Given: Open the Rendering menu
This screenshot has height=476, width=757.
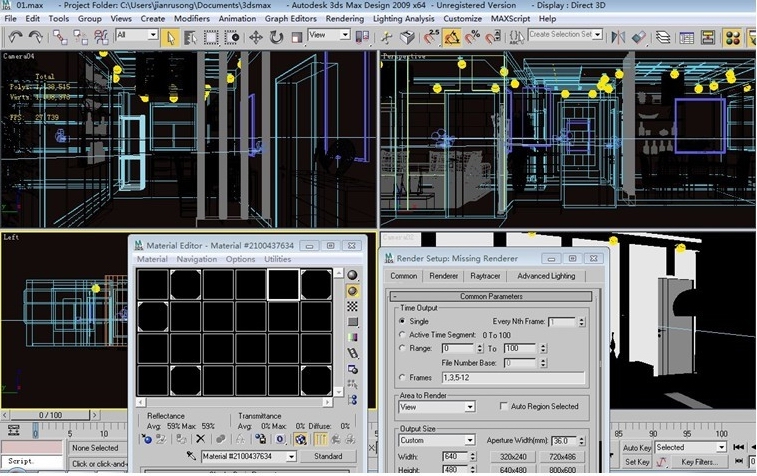Looking at the screenshot, I should pyautogui.click(x=345, y=19).
